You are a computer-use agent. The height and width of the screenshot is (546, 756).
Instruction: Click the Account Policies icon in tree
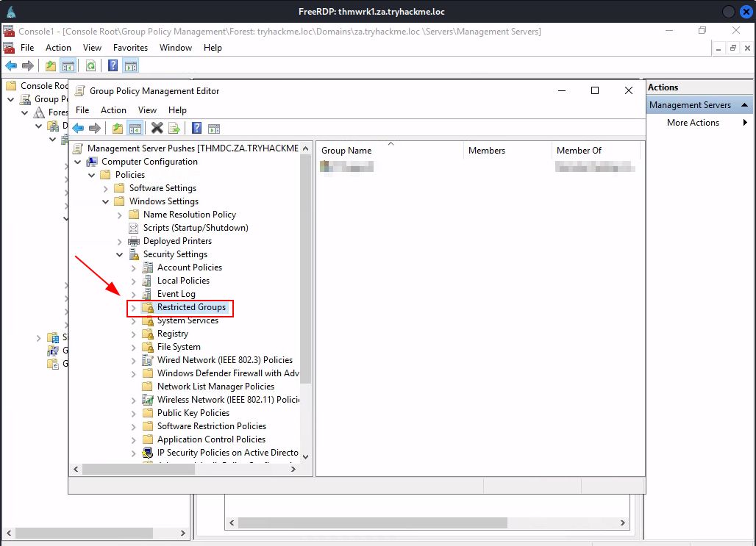pyautogui.click(x=148, y=268)
